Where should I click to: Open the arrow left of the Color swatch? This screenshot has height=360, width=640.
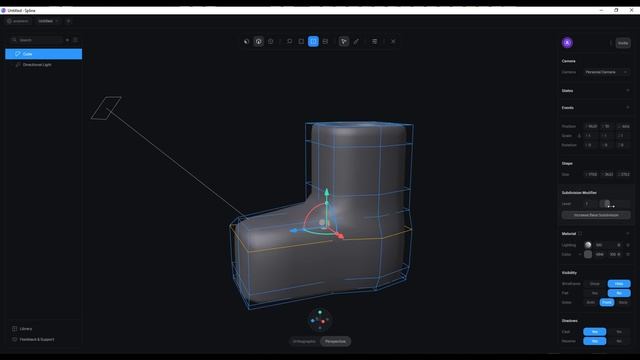tap(580, 254)
